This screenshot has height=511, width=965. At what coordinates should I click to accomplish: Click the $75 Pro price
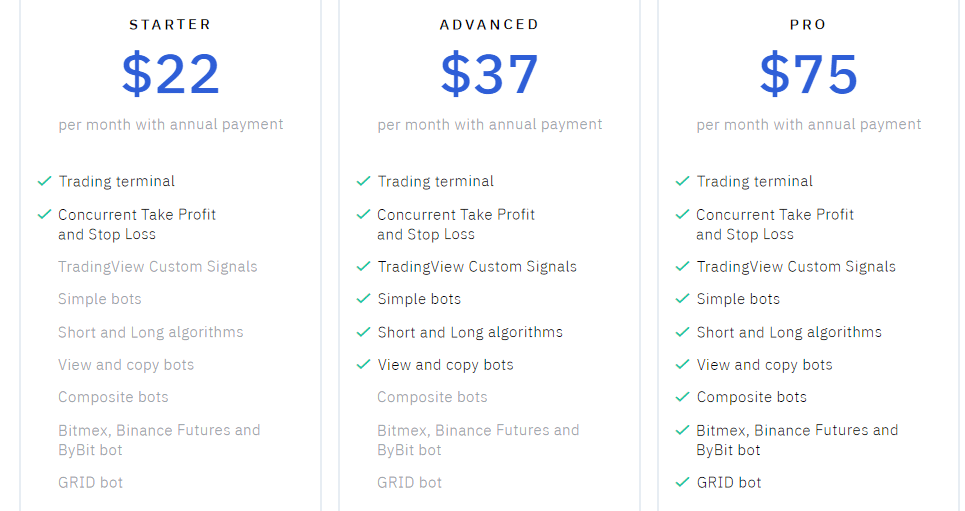pos(808,74)
